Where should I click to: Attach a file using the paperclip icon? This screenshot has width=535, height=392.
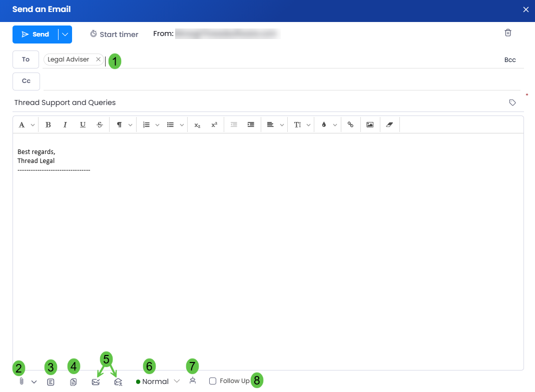[x=22, y=381]
